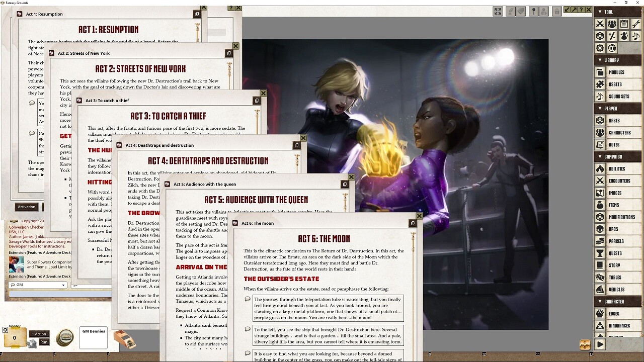
Task: Open Characters under the Player section
Action: 618,132
